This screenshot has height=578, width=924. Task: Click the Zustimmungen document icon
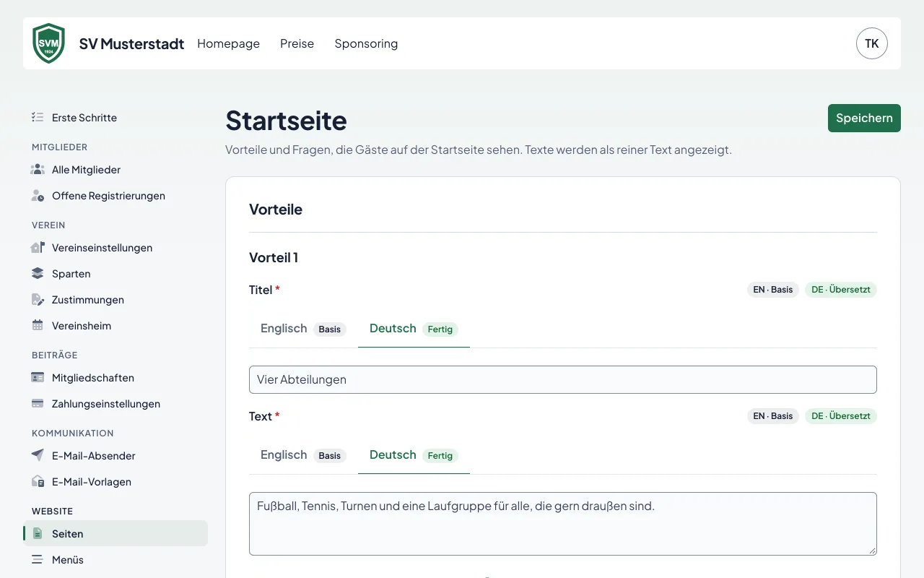click(x=38, y=299)
